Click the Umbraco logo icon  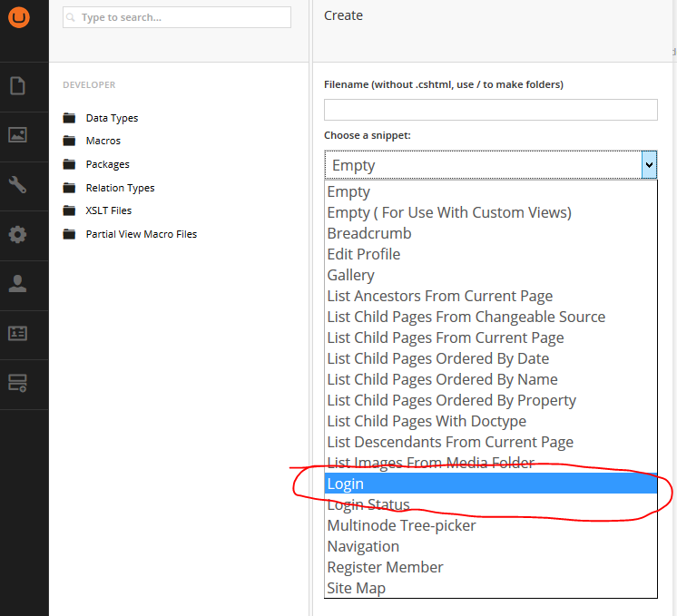(19, 17)
